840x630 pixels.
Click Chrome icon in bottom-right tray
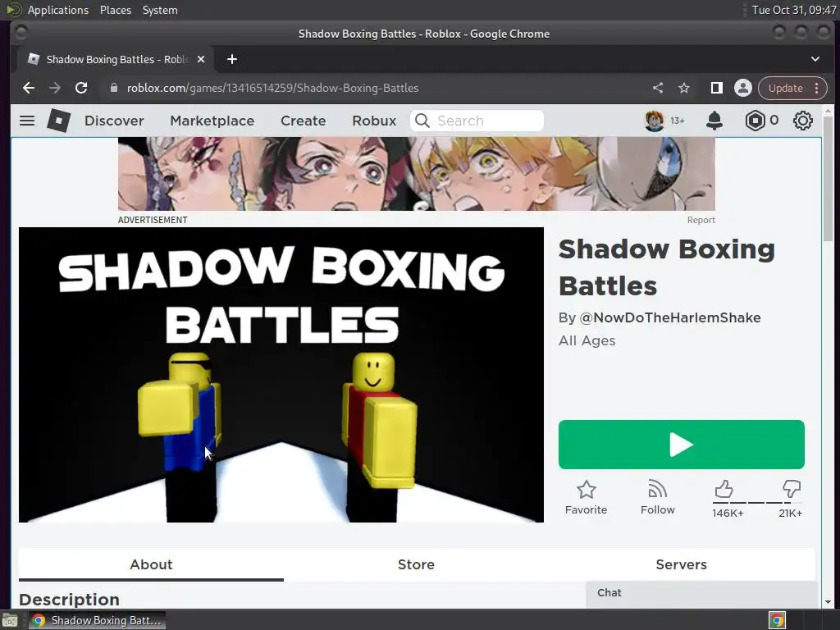pos(777,620)
